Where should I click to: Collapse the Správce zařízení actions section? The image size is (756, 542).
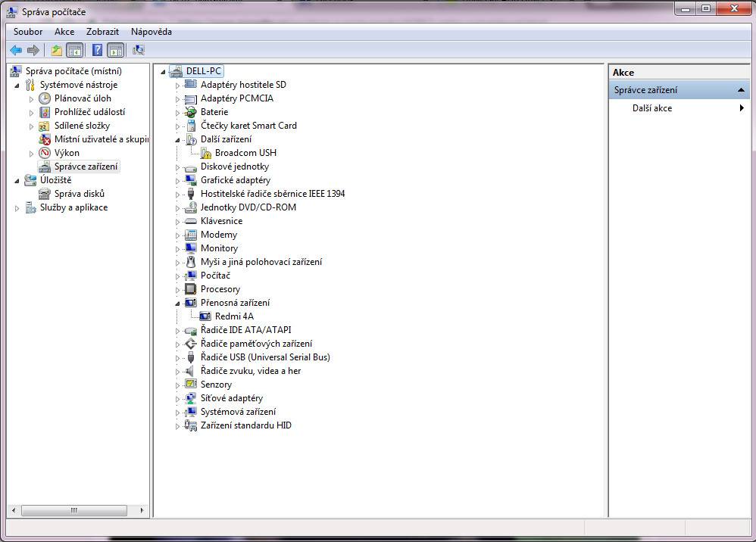741,90
